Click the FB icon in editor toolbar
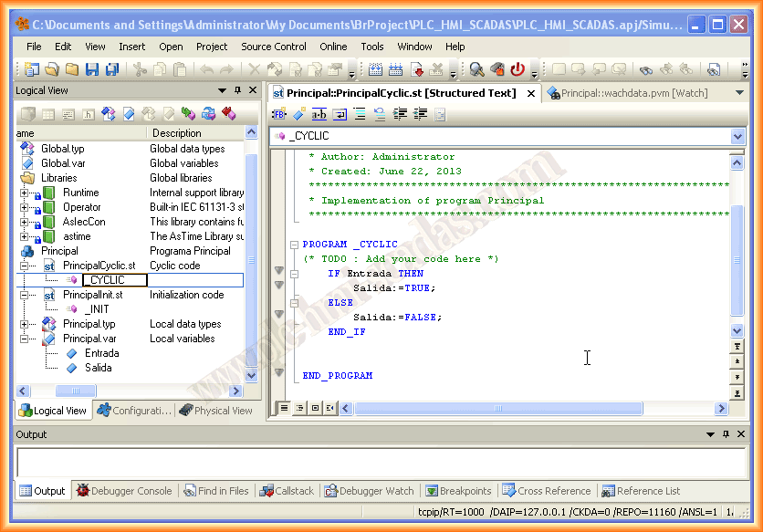The height and width of the screenshot is (532, 763). pos(278,114)
